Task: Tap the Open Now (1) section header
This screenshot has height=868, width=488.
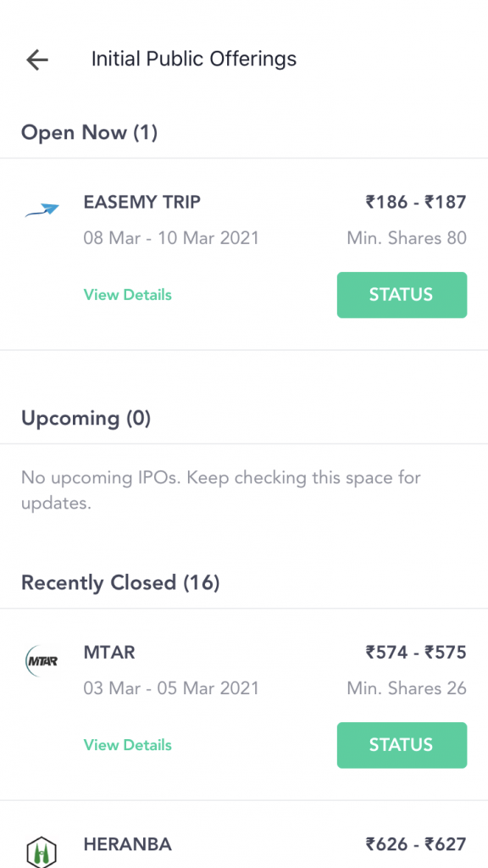Action: pos(89,132)
